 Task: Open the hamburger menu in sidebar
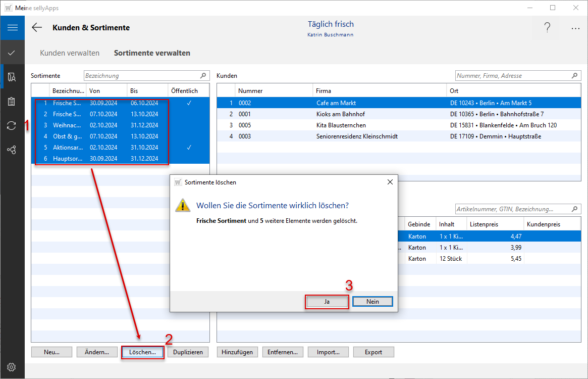point(12,28)
